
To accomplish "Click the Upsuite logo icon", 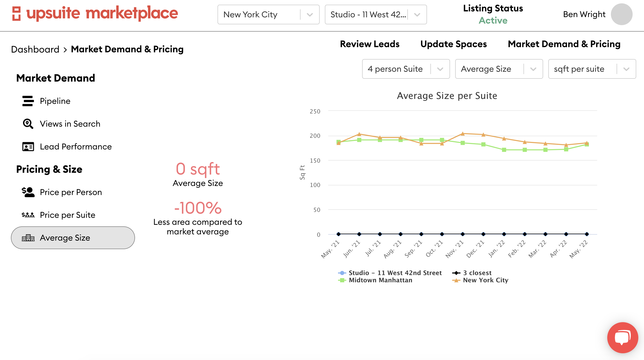I will click(x=16, y=14).
